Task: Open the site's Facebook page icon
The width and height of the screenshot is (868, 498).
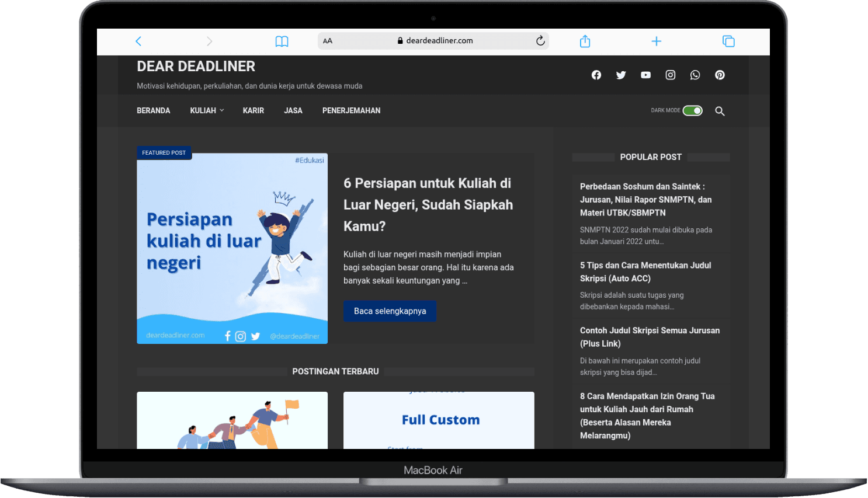Action: coord(596,75)
